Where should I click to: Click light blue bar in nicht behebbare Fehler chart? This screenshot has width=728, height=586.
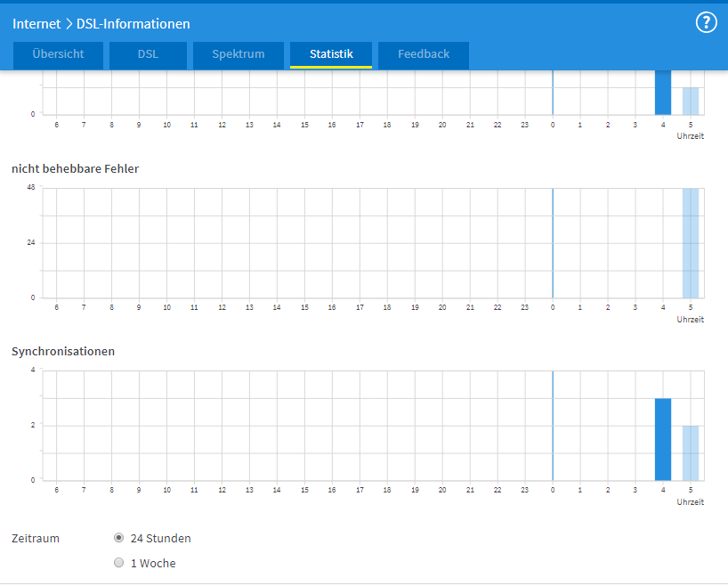click(691, 243)
